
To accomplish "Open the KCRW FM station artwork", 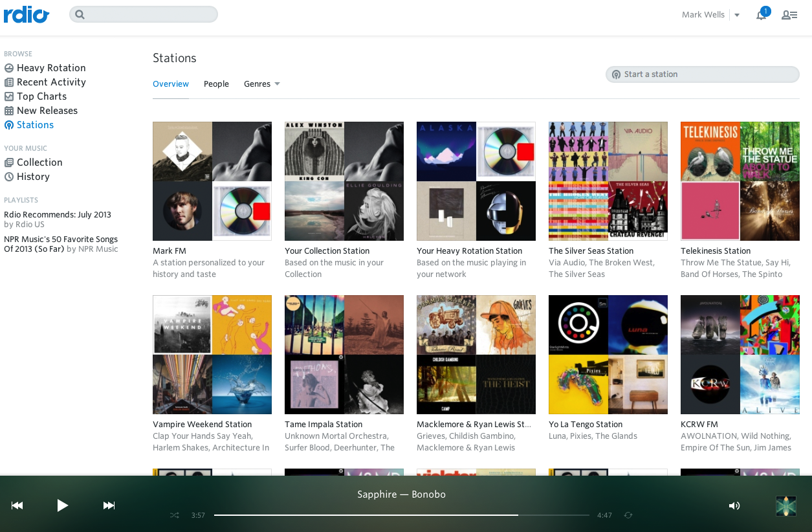I will pyautogui.click(x=740, y=355).
